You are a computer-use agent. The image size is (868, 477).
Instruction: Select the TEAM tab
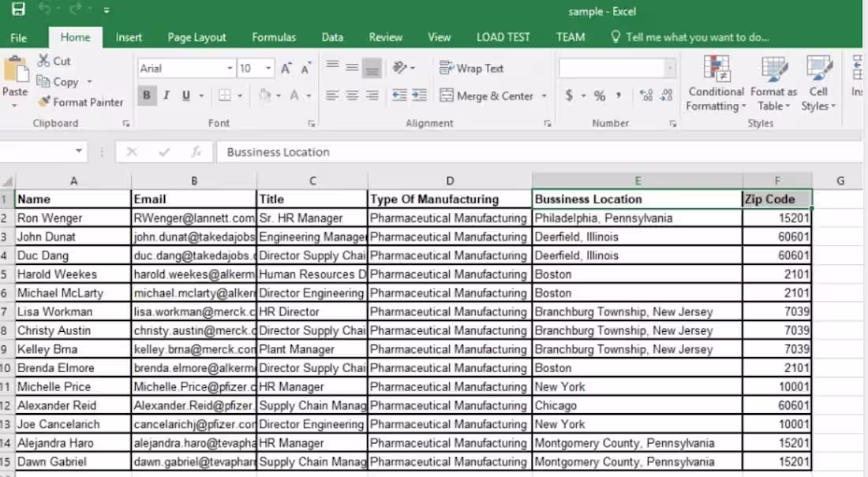coord(571,37)
